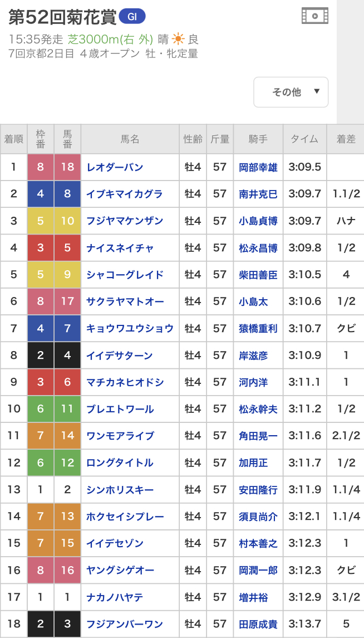View jockey 南井克巳's profile
Viewport: 364px width, 638px height.
[x=258, y=194]
